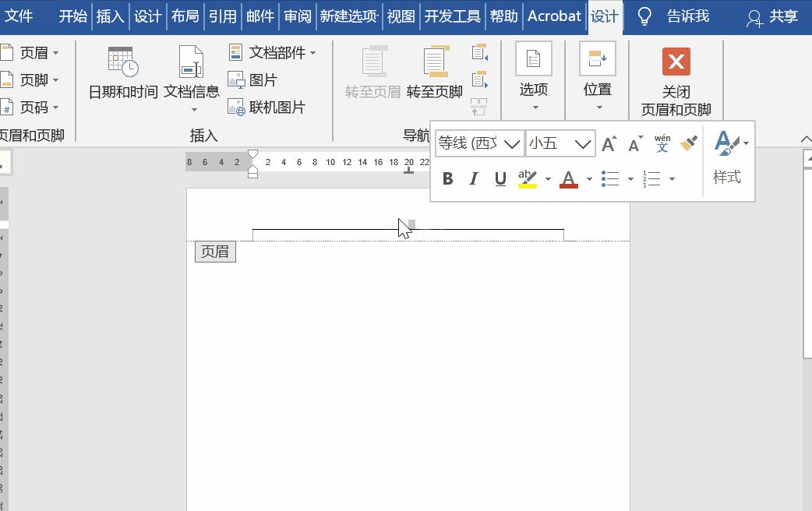Image resolution: width=812 pixels, height=511 pixels.
Task: Select the format painter on the mini toolbar
Action: pyautogui.click(x=689, y=143)
